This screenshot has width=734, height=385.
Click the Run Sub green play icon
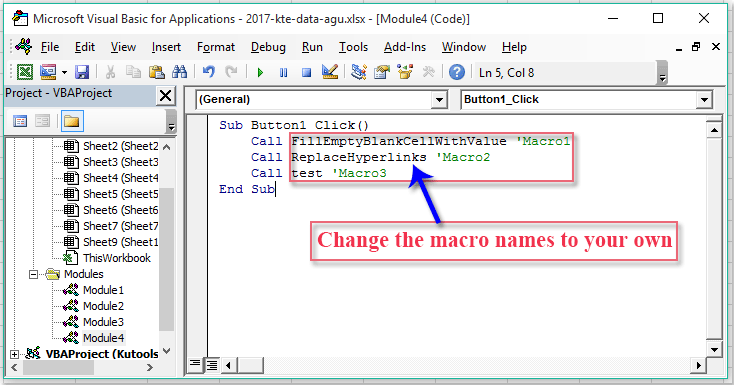(x=260, y=73)
